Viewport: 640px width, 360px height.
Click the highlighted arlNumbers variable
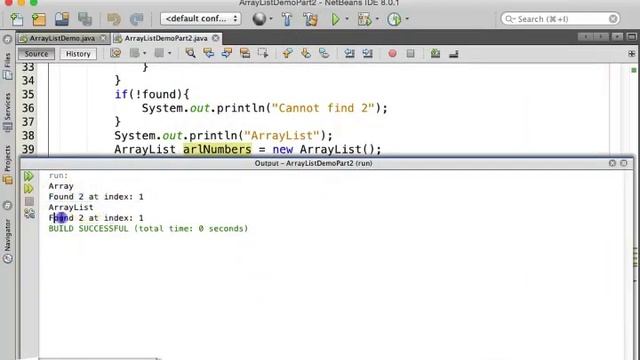click(217, 149)
